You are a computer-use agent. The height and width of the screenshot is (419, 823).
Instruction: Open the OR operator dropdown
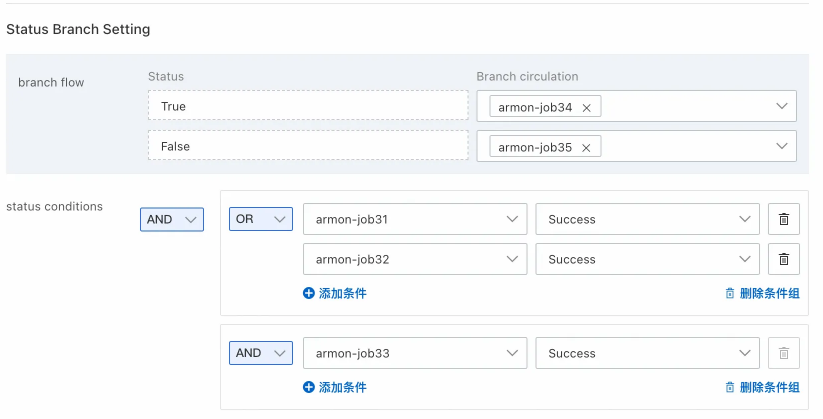(260, 219)
